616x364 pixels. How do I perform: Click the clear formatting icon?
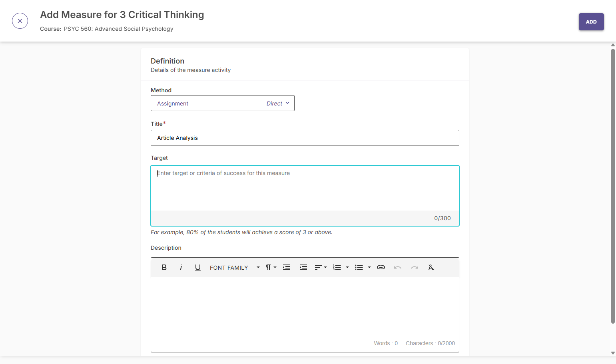tap(431, 267)
